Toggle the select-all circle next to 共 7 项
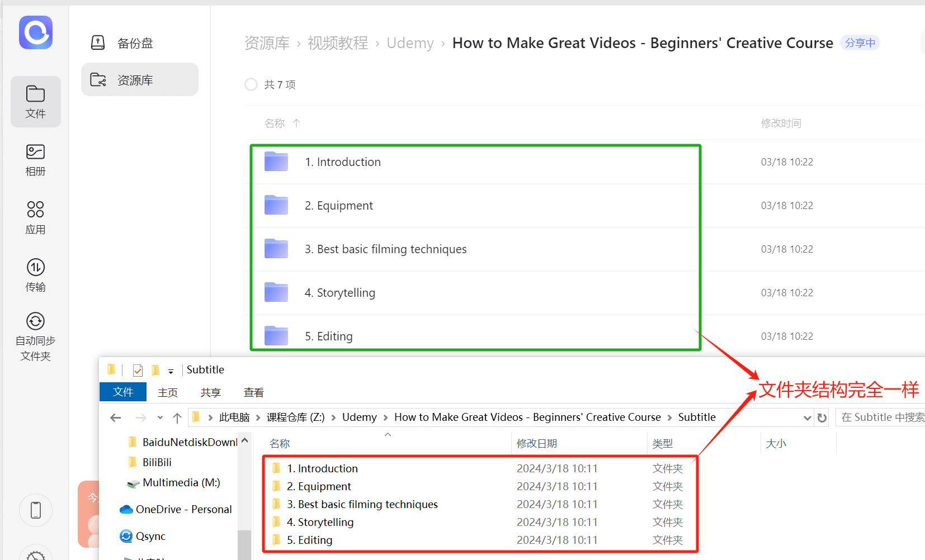The width and height of the screenshot is (925, 560). point(251,84)
